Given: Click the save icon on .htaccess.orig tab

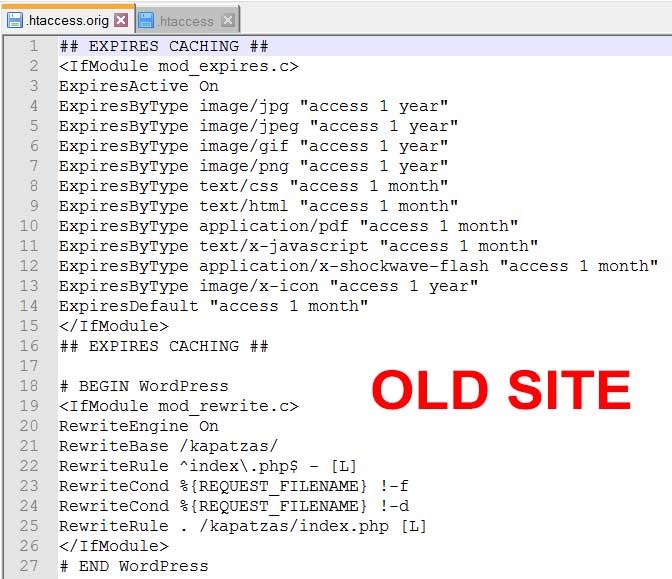Looking at the screenshot, I should click(x=13, y=20).
